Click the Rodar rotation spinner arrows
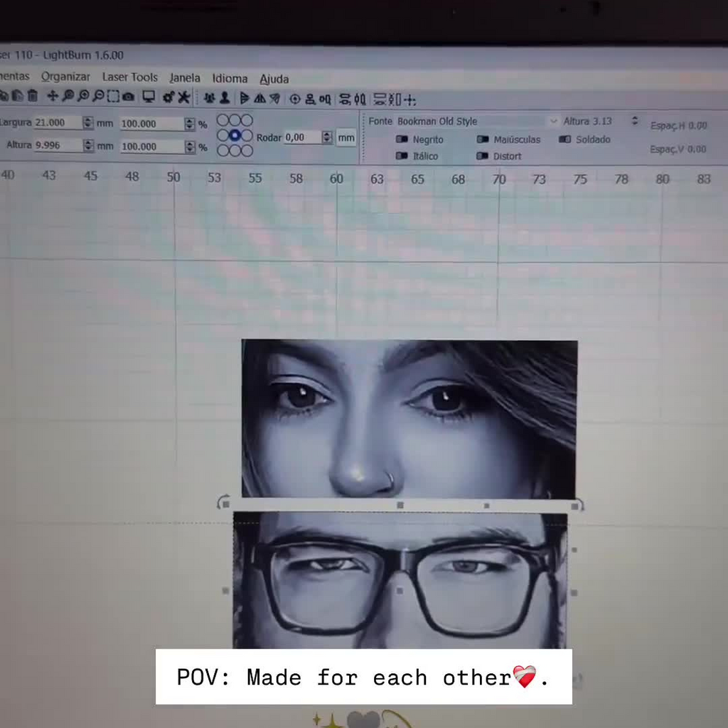The height and width of the screenshot is (728, 728). 327,137
